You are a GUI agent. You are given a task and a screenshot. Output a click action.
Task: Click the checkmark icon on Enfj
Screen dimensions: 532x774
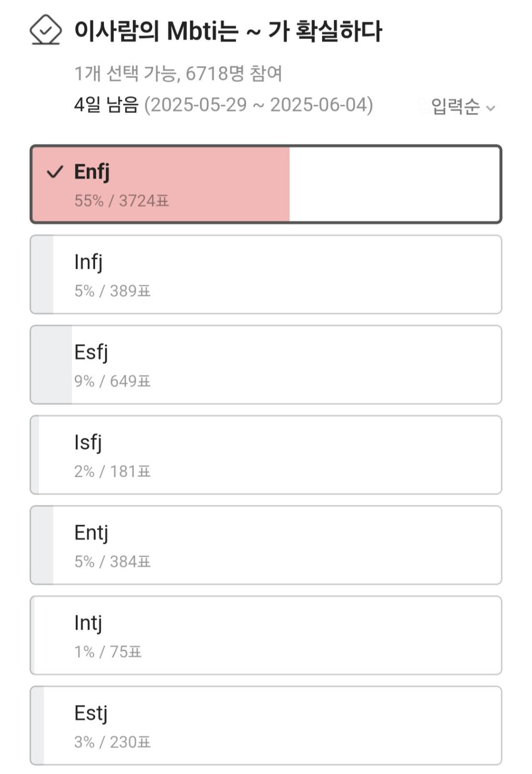tap(55, 172)
